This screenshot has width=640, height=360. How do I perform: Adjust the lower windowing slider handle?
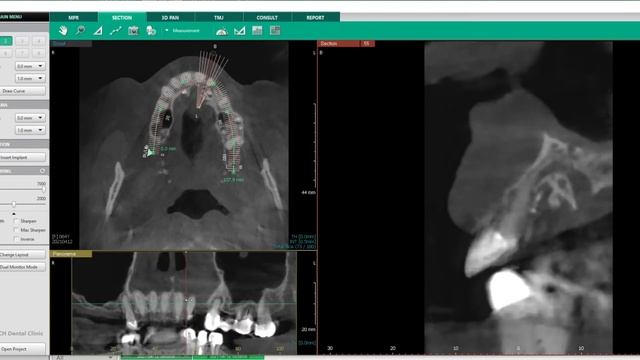coord(13,204)
